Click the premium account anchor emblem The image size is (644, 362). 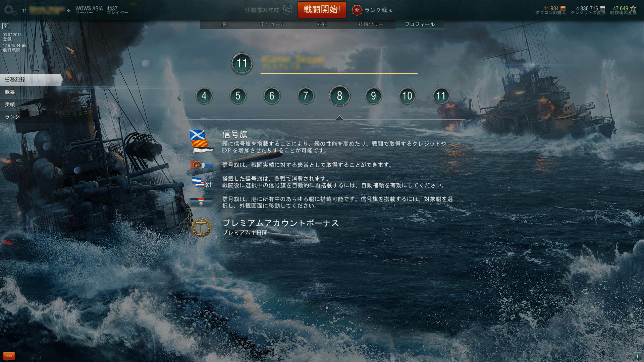pos(201,227)
